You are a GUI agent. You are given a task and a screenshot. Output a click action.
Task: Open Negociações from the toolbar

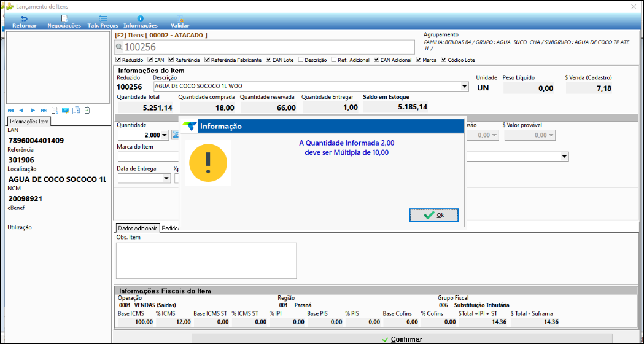click(64, 21)
